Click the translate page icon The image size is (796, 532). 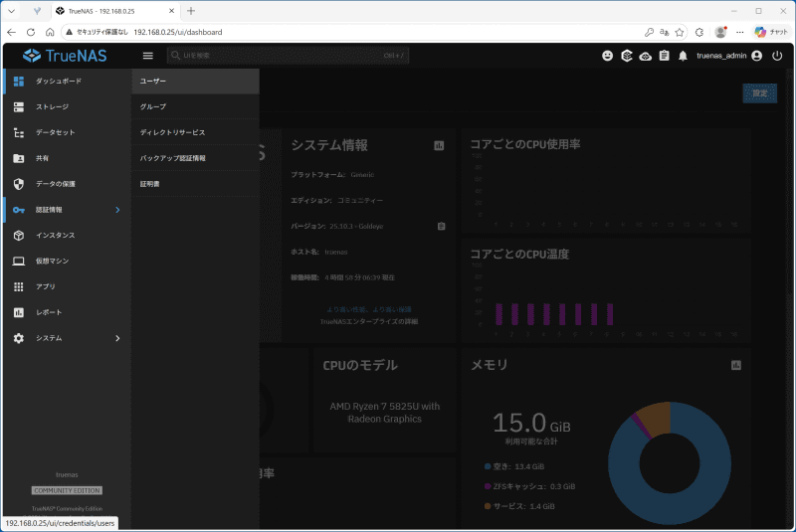[x=664, y=32]
